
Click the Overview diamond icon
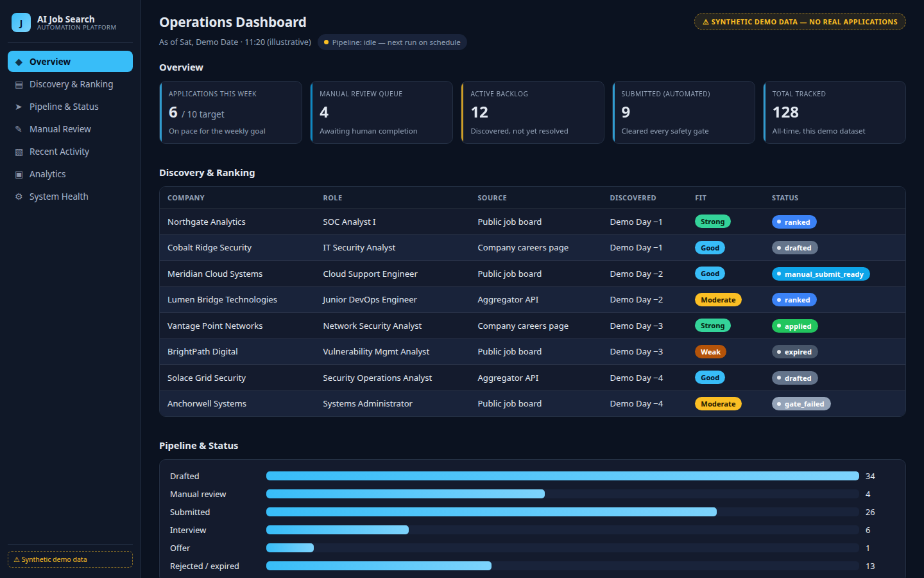pos(19,62)
